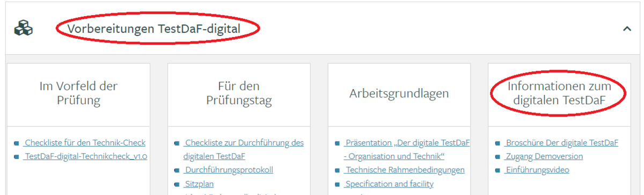Screen dimensions: 644x195
Task: Click bullet icon next to Checkliste zur Durchführung
Action: click(x=177, y=143)
